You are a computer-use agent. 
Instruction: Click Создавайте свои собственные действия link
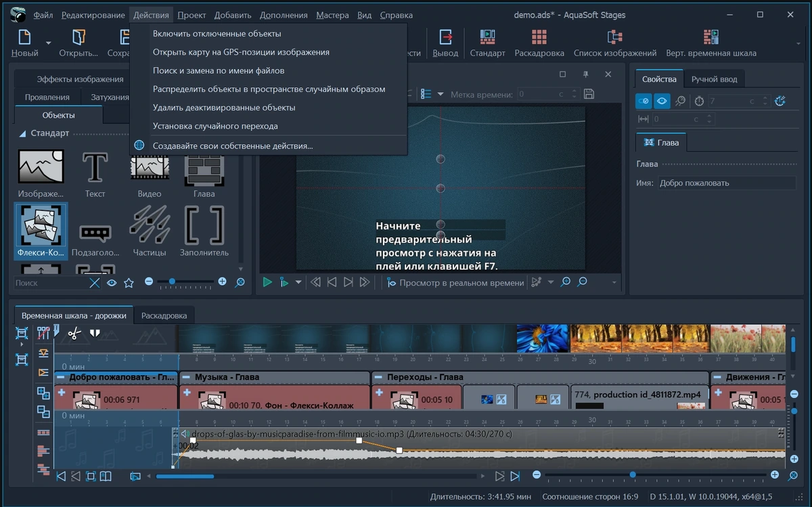click(233, 145)
